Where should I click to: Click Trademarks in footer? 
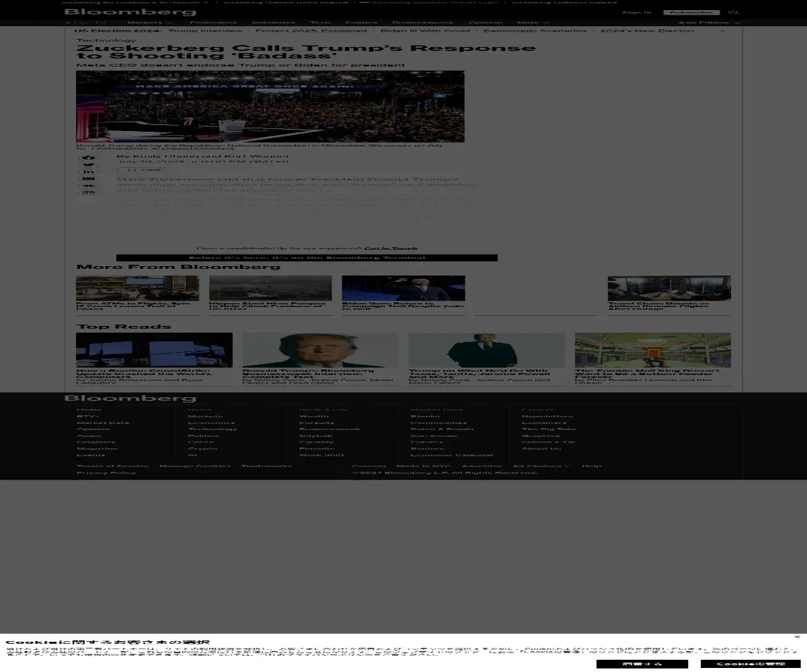pos(266,466)
